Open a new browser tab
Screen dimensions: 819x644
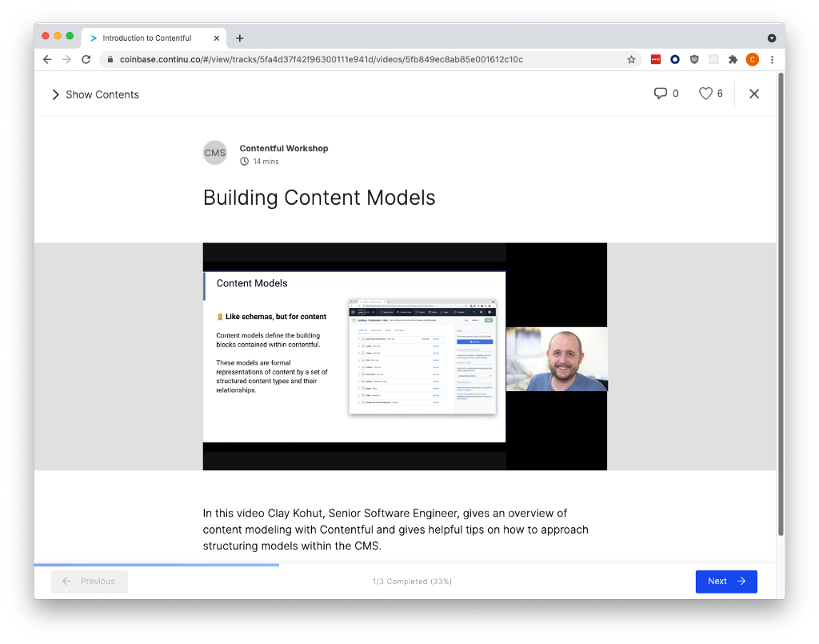(x=239, y=38)
